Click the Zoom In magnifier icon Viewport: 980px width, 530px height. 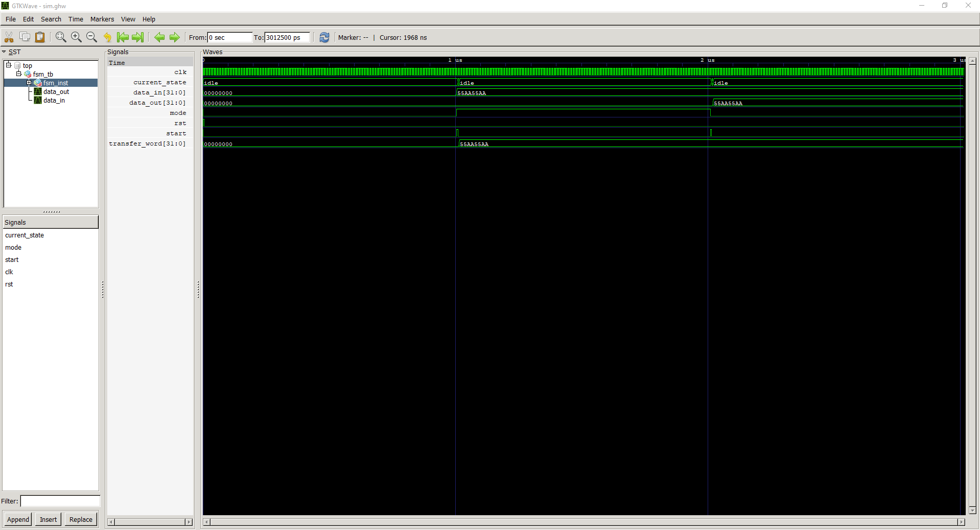click(x=76, y=37)
